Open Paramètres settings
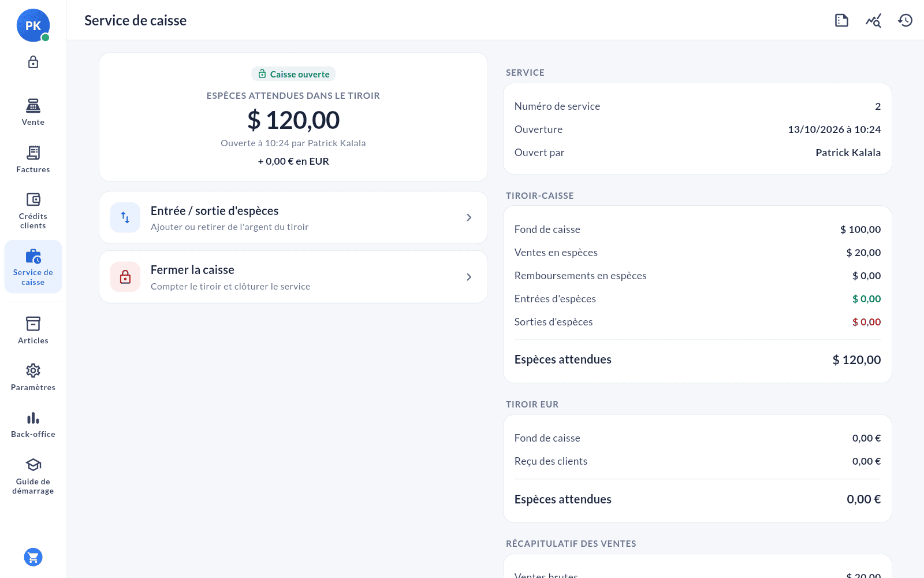 point(33,377)
